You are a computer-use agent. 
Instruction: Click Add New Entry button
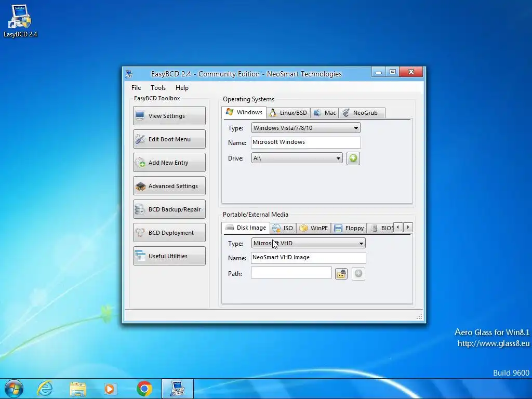(x=169, y=163)
